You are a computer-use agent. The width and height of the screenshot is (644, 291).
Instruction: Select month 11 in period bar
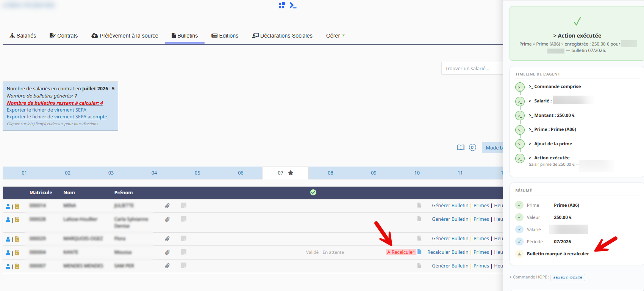(x=460, y=173)
